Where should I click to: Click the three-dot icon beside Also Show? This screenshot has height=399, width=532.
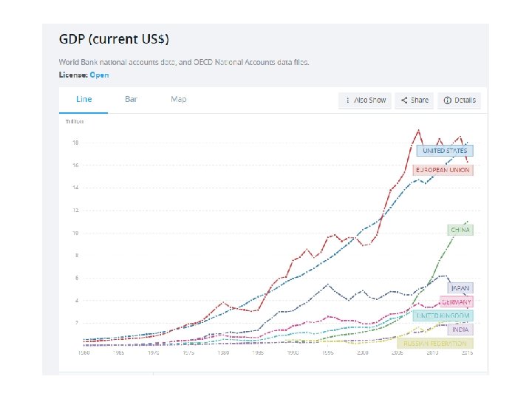pyautogui.click(x=347, y=100)
